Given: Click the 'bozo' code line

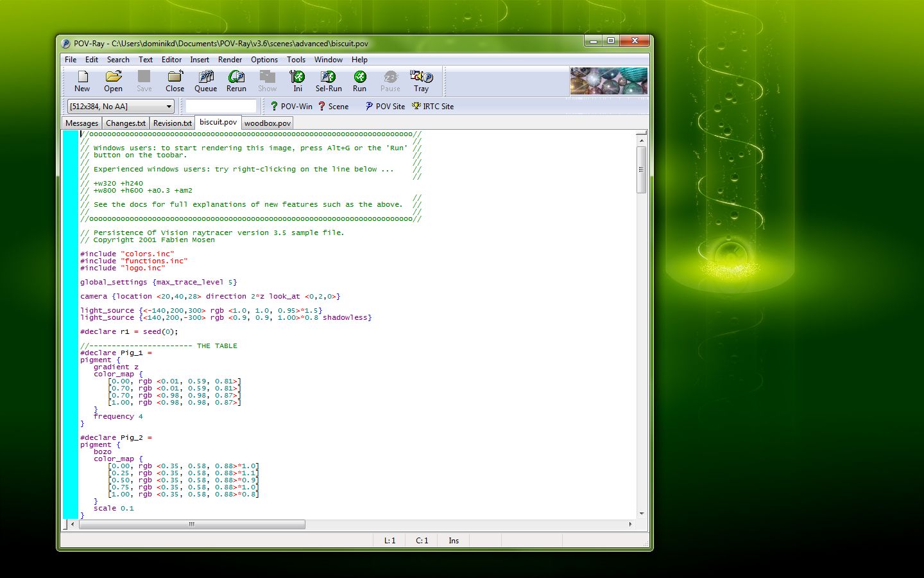Looking at the screenshot, I should (x=103, y=451).
